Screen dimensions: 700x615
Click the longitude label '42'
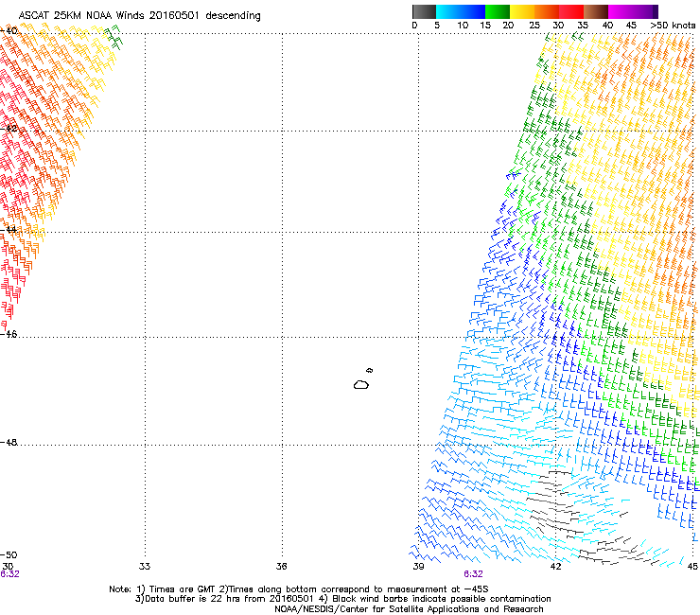coord(555,567)
